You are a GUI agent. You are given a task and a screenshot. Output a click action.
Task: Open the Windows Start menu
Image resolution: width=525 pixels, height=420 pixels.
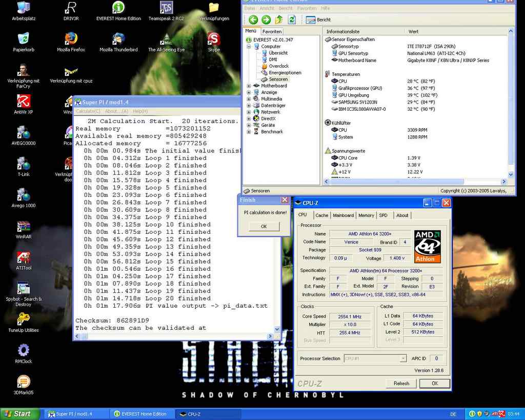tap(20, 414)
